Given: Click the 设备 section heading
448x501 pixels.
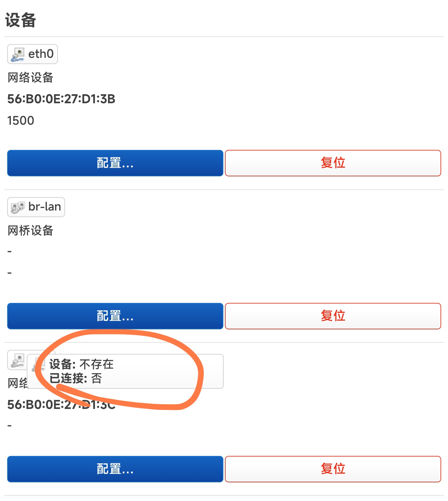Looking at the screenshot, I should [21, 20].
